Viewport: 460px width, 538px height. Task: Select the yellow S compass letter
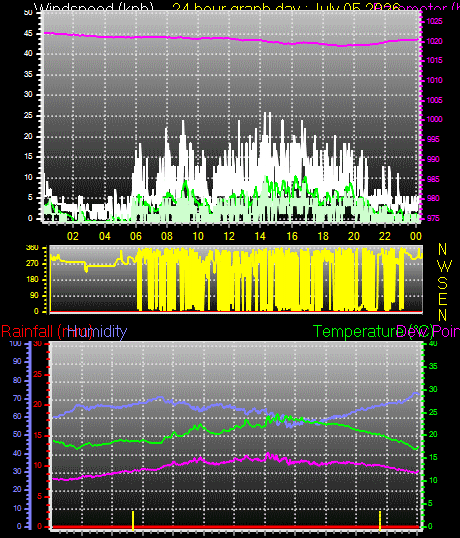click(x=443, y=283)
